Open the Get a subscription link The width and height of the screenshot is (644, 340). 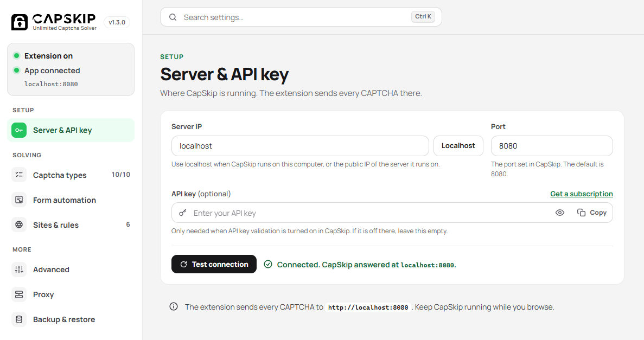[582, 194]
